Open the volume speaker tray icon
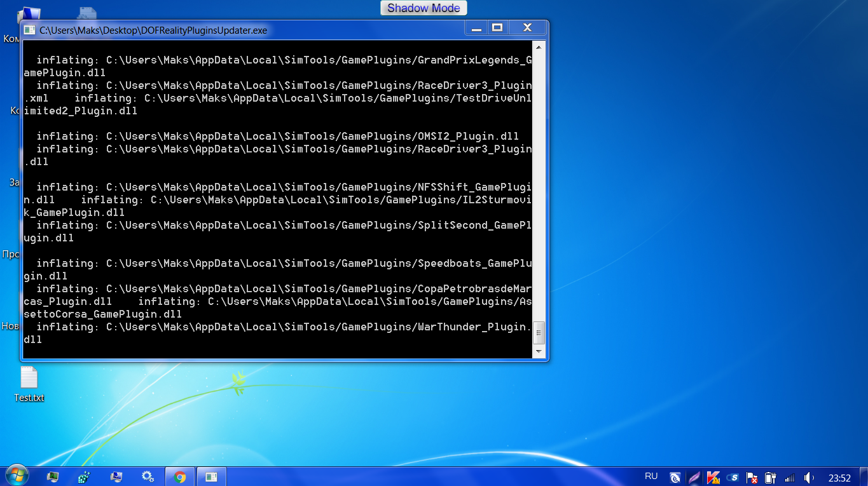 [x=809, y=477]
